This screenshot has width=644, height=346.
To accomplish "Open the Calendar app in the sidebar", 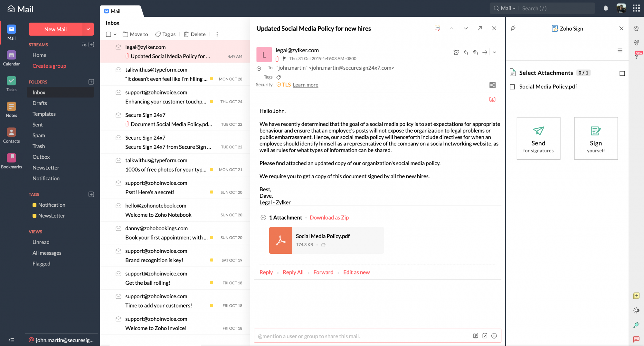I will point(11,58).
